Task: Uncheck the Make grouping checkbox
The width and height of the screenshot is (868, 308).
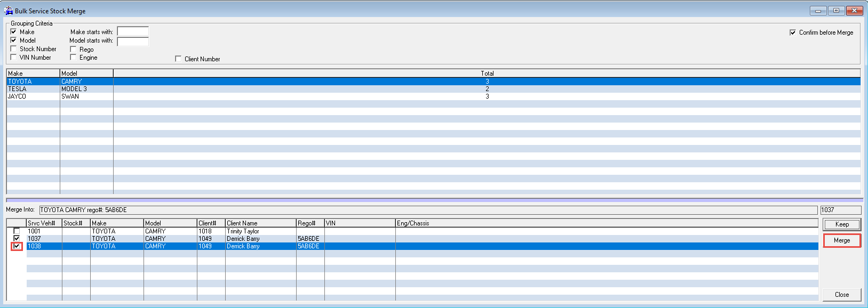Action: tap(14, 31)
